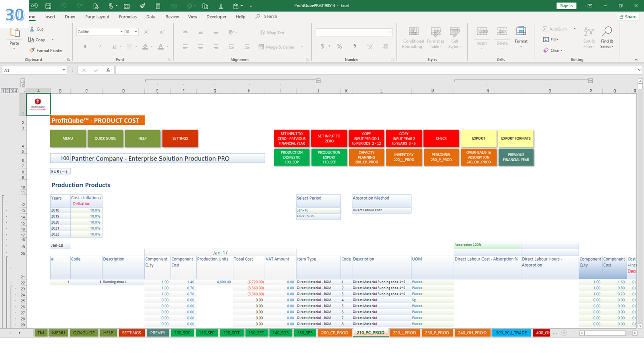The width and height of the screenshot is (644, 362).
Task: Top align cell contents
Action: [186, 32]
